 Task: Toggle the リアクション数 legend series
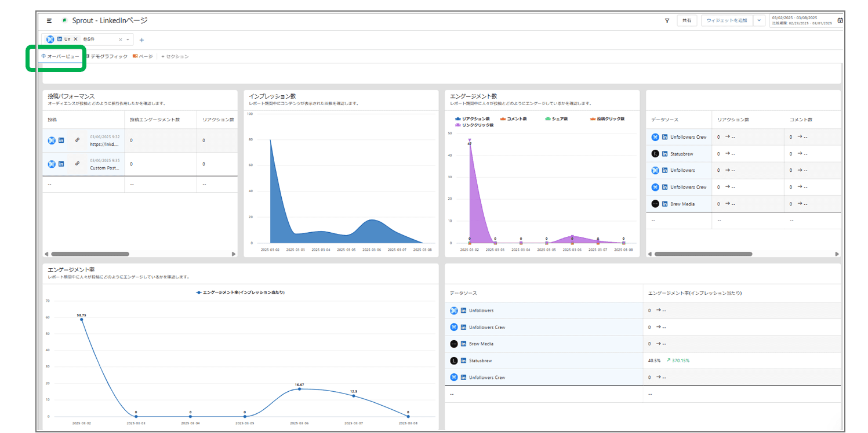[473, 118]
